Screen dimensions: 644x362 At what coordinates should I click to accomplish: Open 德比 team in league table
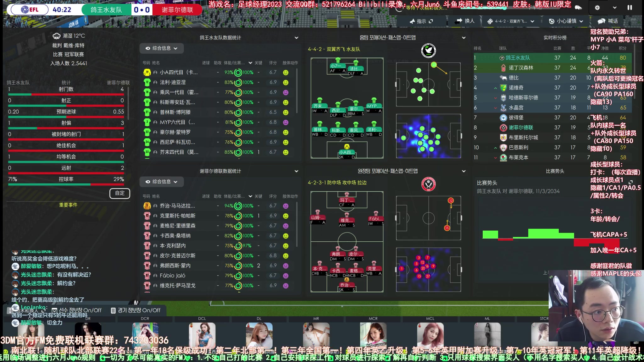coord(514,78)
